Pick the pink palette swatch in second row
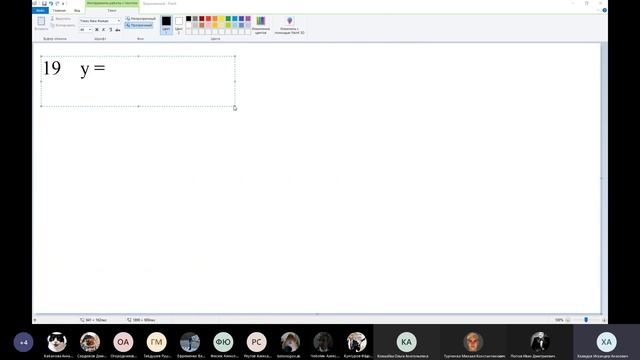The width and height of the screenshot is (640, 360). pos(209,25)
